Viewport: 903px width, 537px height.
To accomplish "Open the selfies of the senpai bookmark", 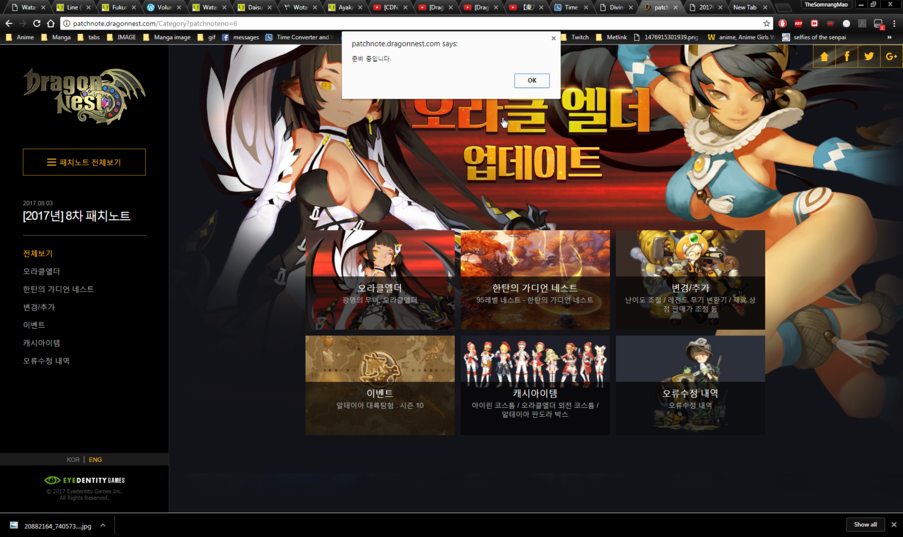I will click(814, 37).
